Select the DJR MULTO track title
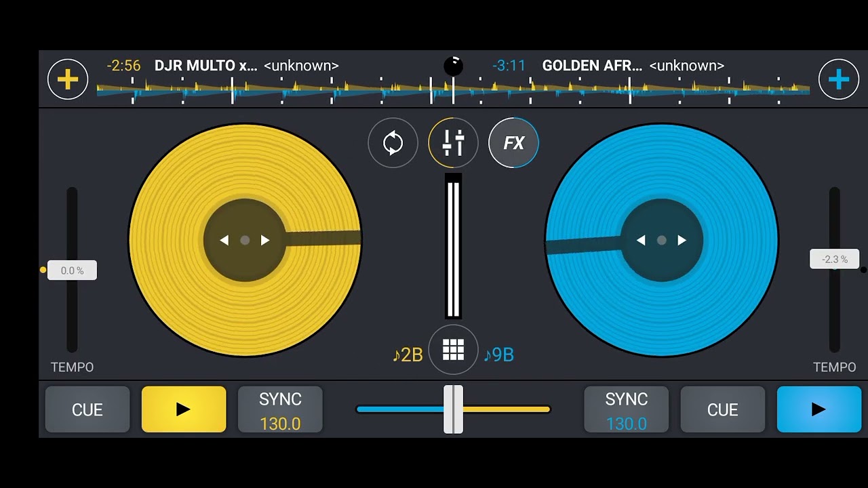Image resolution: width=868 pixels, height=488 pixels. (205, 66)
